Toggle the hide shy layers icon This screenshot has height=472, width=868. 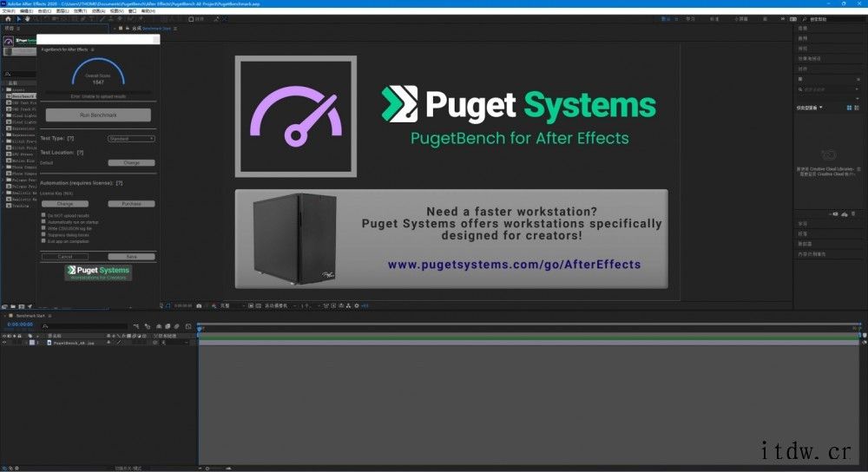click(x=159, y=326)
